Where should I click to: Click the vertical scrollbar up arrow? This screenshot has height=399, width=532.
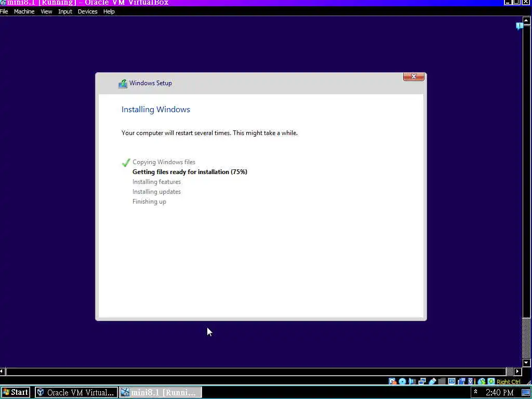(526, 20)
